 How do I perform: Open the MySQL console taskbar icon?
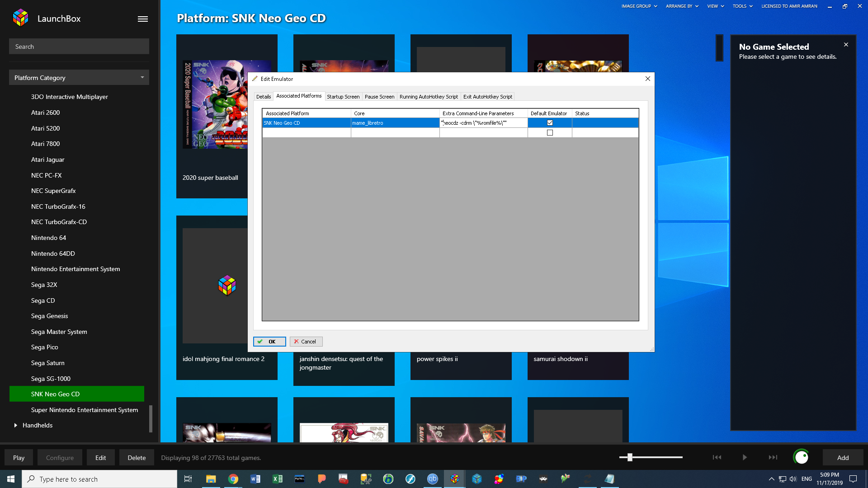(299, 479)
